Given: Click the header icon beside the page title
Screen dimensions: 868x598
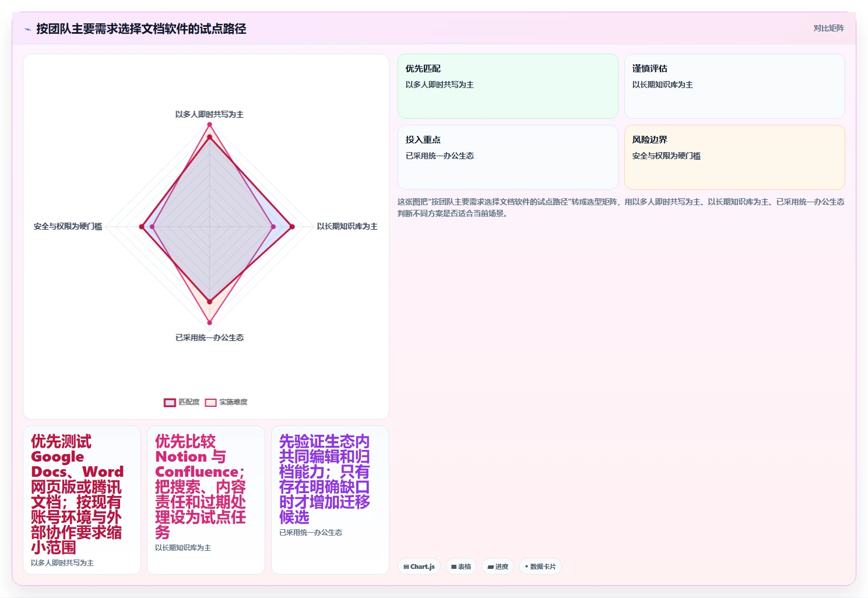Looking at the screenshot, I should (x=27, y=29).
